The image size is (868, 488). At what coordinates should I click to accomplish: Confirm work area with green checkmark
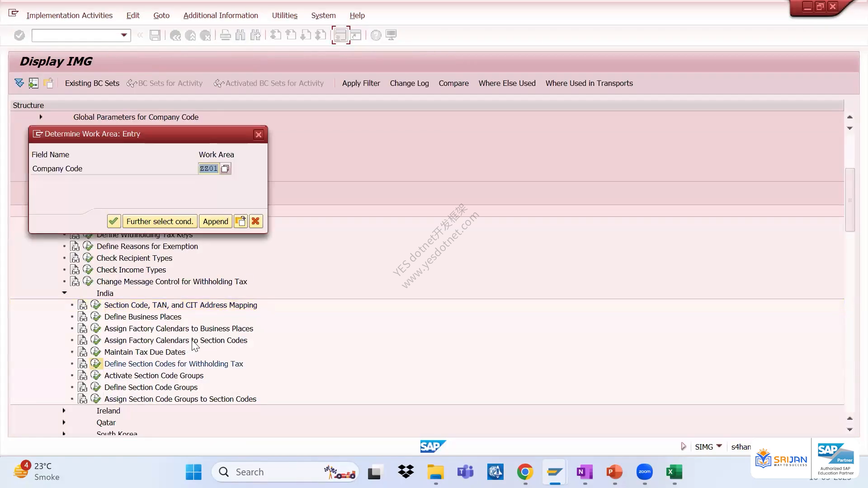(113, 221)
